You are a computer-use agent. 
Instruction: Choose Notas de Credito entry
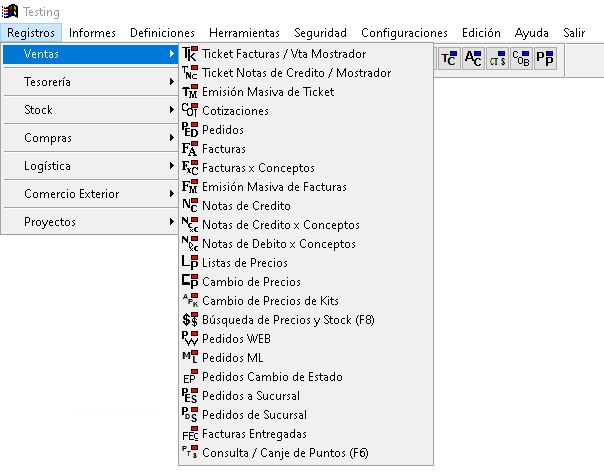(x=244, y=206)
